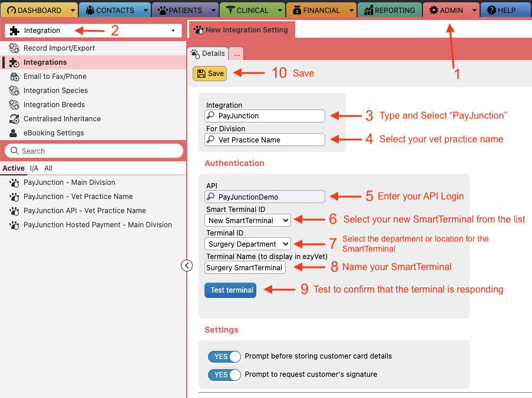The width and height of the screenshot is (532, 398).
Task: Click the Reporting chart icon
Action: [368, 10]
